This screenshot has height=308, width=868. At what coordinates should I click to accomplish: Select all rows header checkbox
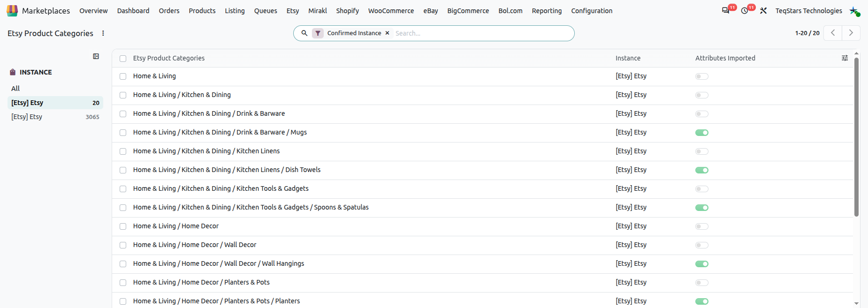123,59
